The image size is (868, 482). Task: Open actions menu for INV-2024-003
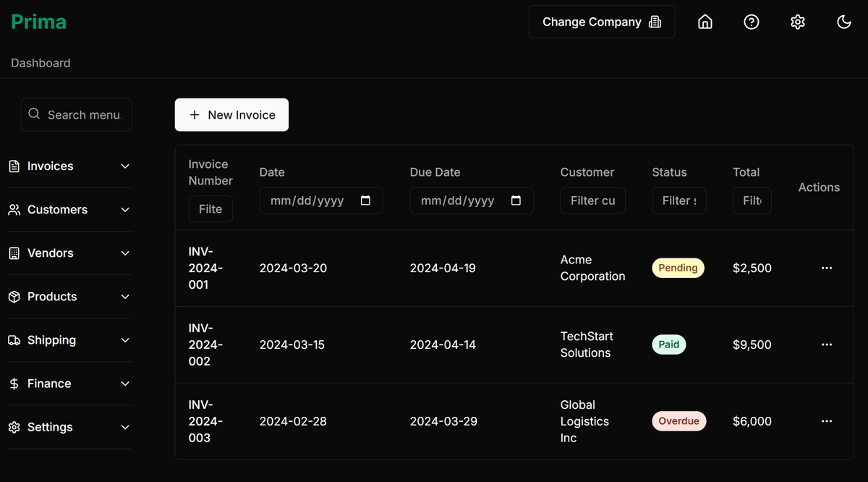point(827,421)
